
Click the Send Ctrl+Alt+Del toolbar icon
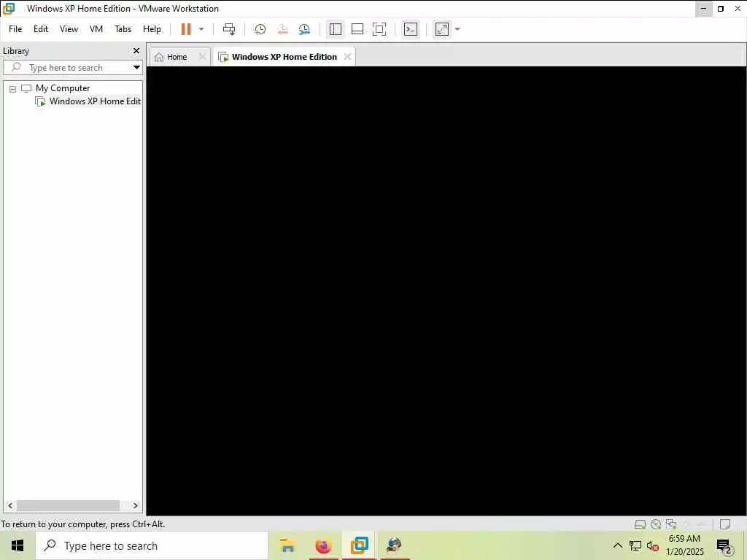tap(229, 29)
